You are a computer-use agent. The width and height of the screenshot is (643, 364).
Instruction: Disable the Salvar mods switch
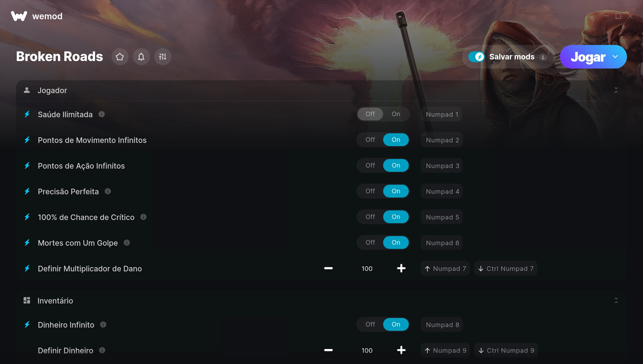point(476,57)
